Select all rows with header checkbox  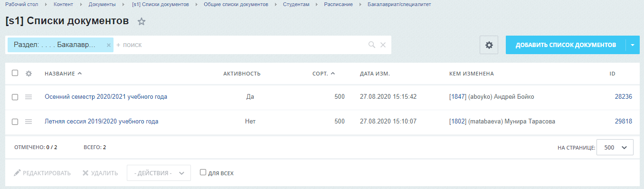[x=15, y=73]
